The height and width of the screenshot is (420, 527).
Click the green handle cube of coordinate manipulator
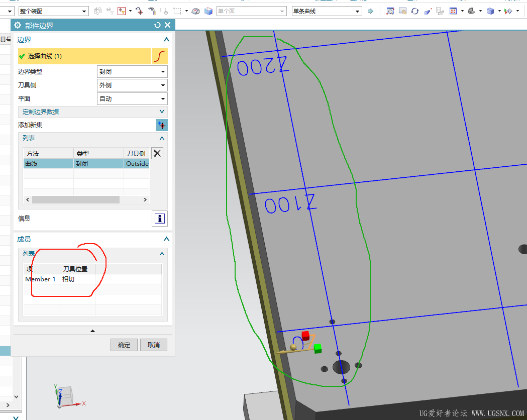318,349
